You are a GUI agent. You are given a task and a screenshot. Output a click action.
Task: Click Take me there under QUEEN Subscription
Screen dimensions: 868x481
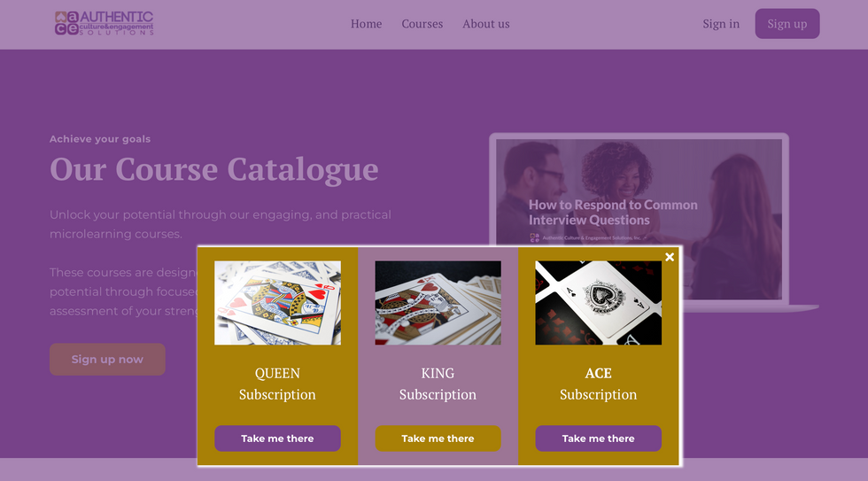pyautogui.click(x=277, y=438)
